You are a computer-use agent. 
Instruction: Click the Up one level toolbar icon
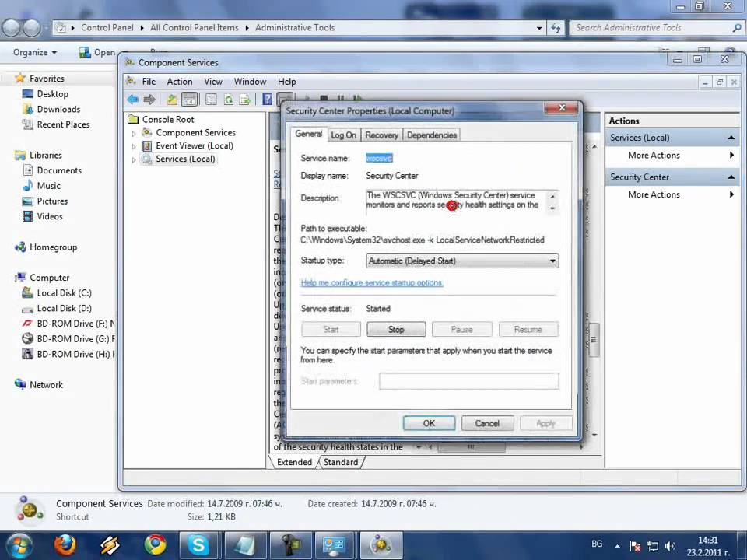(x=172, y=100)
